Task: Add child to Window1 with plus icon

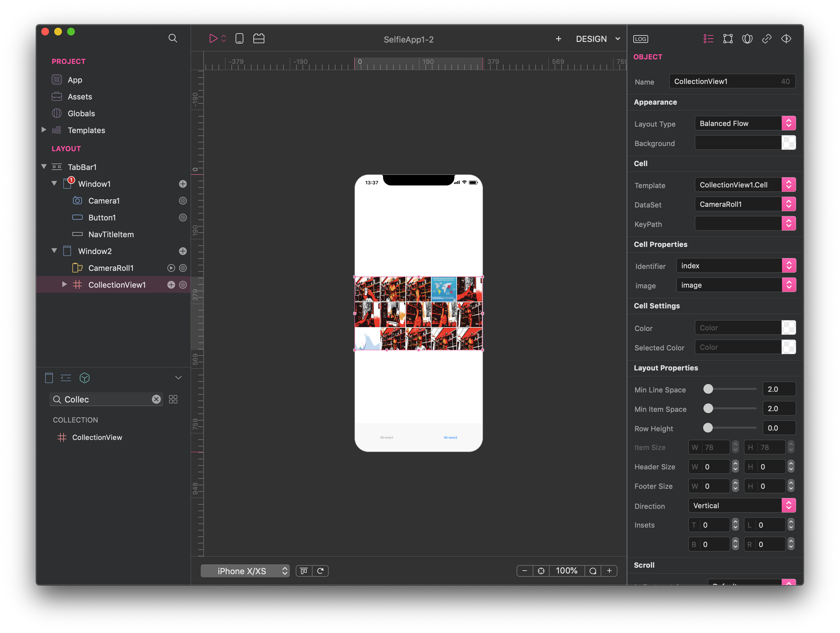Action: (x=183, y=184)
